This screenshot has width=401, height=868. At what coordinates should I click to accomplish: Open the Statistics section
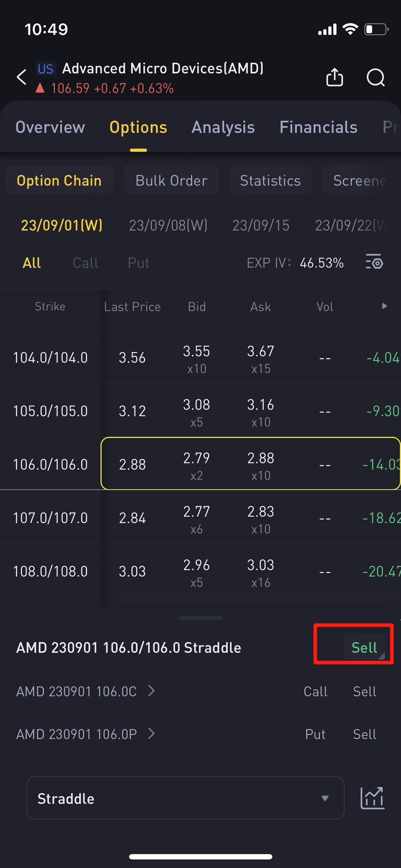click(271, 181)
